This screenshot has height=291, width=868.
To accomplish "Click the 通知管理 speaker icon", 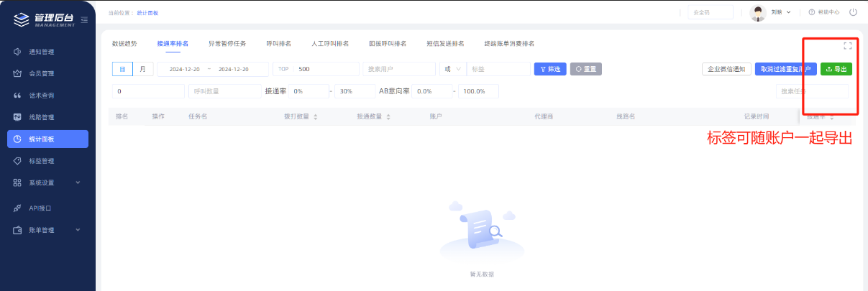I will (17, 52).
